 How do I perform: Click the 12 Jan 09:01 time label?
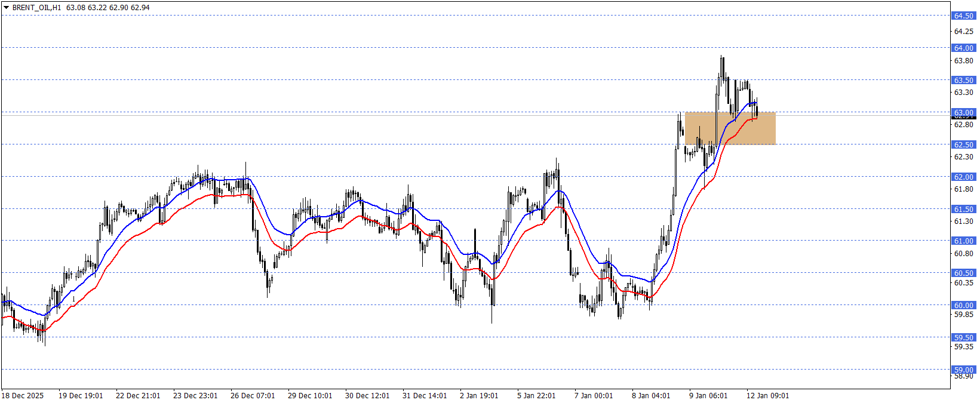[768, 396]
